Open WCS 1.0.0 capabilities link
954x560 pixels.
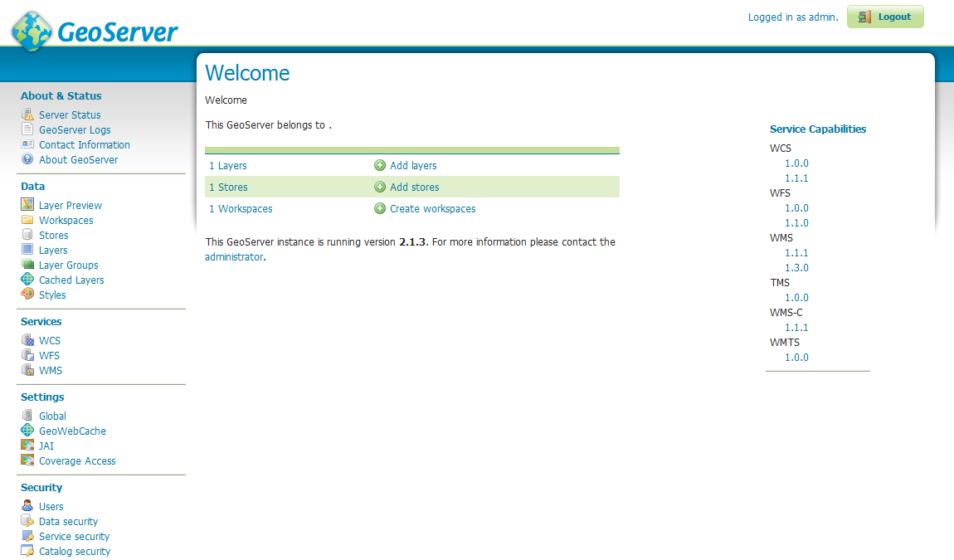pyautogui.click(x=796, y=163)
